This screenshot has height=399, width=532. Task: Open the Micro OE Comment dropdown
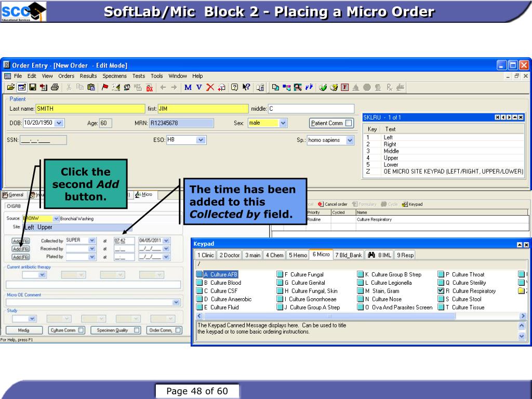click(176, 302)
